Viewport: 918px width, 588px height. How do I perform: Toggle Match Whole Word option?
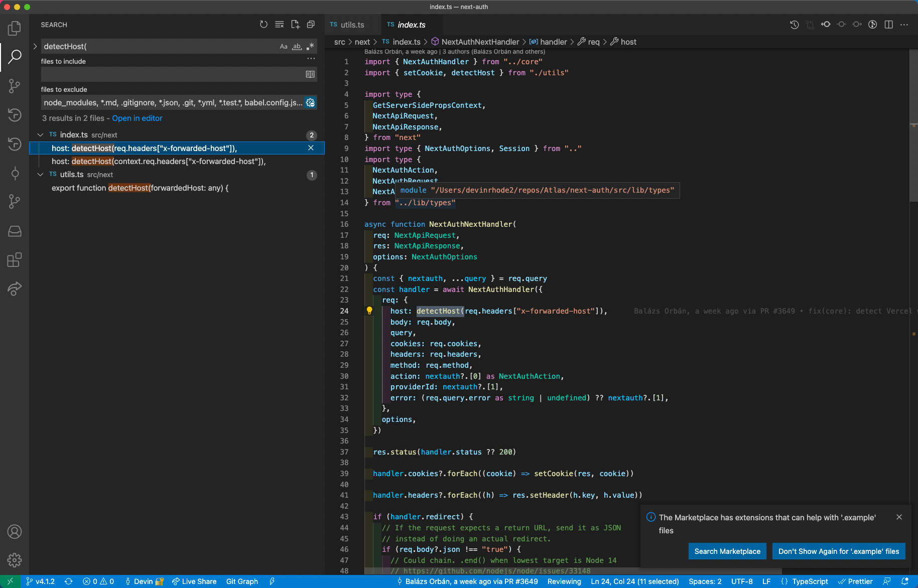[x=297, y=46]
